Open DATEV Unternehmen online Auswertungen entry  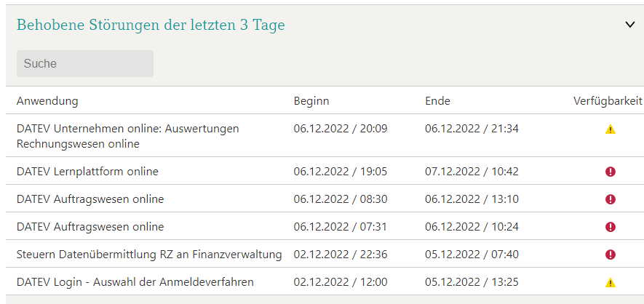(128, 136)
